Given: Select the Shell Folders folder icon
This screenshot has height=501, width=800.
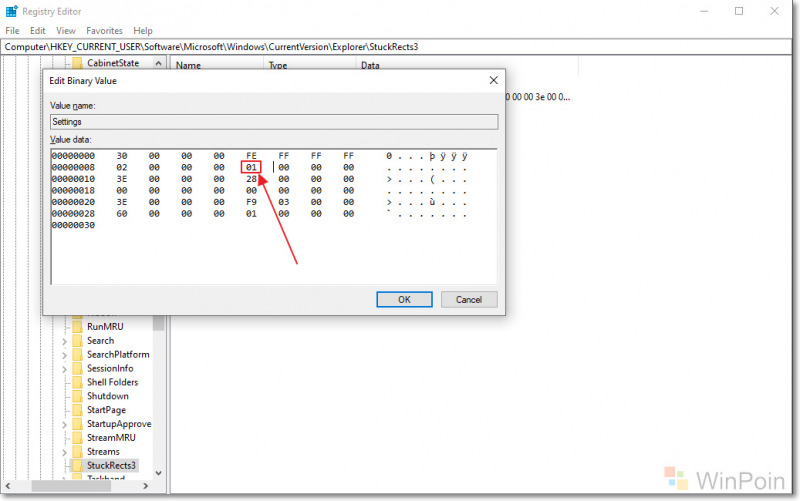Looking at the screenshot, I should [x=78, y=382].
